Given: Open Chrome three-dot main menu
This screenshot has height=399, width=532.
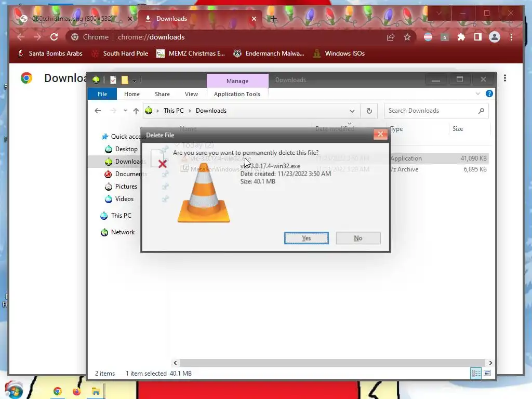Looking at the screenshot, I should tap(511, 37).
